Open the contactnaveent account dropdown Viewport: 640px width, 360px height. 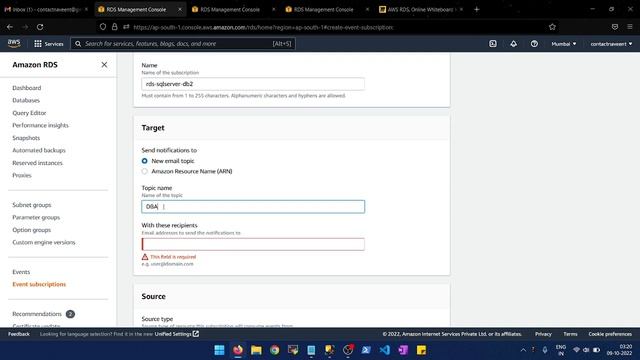click(611, 44)
